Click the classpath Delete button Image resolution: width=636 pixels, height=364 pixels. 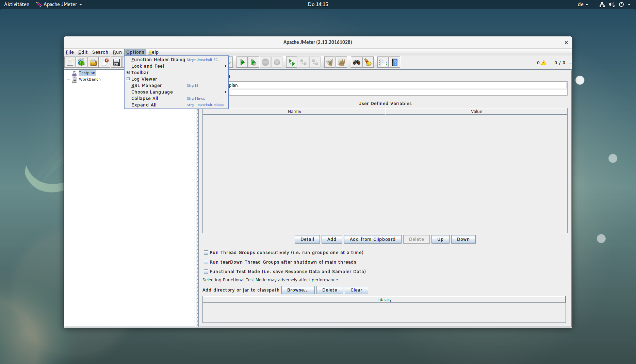coord(330,290)
